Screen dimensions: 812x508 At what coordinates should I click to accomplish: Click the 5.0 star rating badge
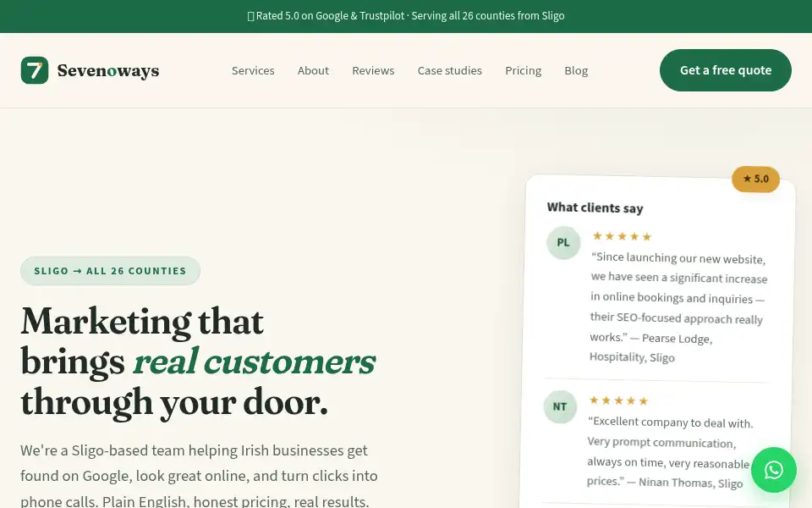point(755,179)
